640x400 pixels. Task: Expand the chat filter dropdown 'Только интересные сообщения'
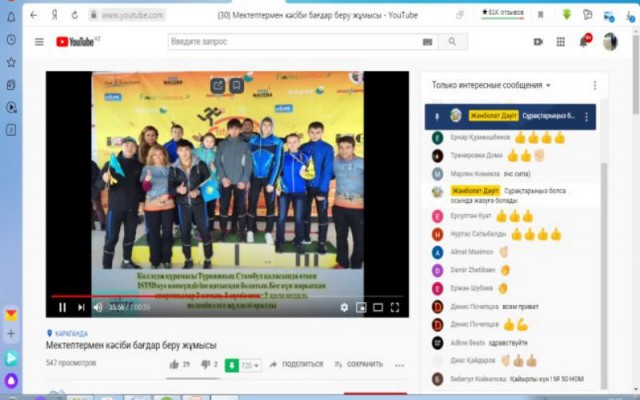click(491, 86)
